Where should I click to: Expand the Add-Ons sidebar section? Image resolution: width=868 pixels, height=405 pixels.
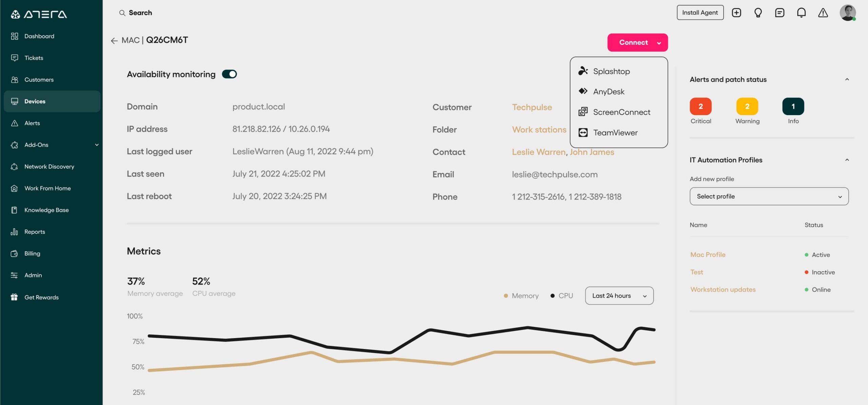[98, 145]
